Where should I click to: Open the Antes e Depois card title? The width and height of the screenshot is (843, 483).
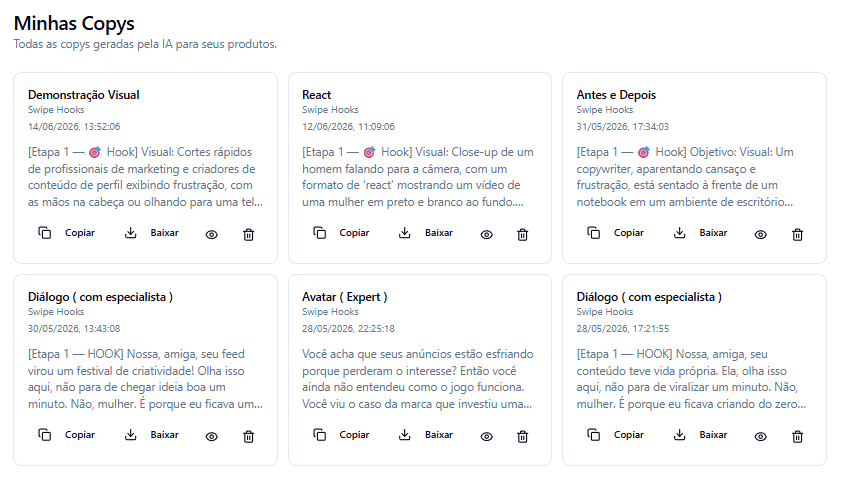click(616, 95)
